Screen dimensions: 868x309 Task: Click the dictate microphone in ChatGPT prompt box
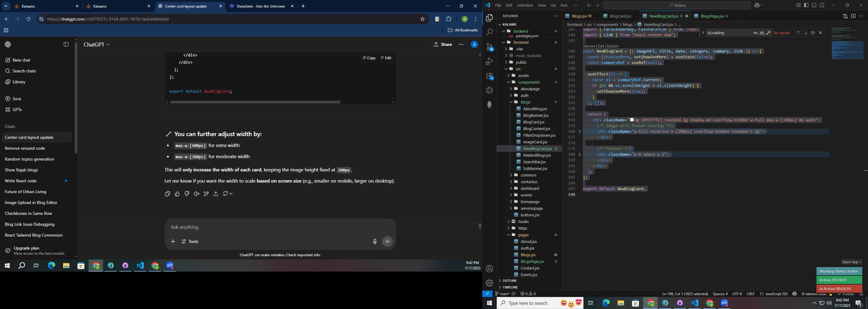click(375, 241)
